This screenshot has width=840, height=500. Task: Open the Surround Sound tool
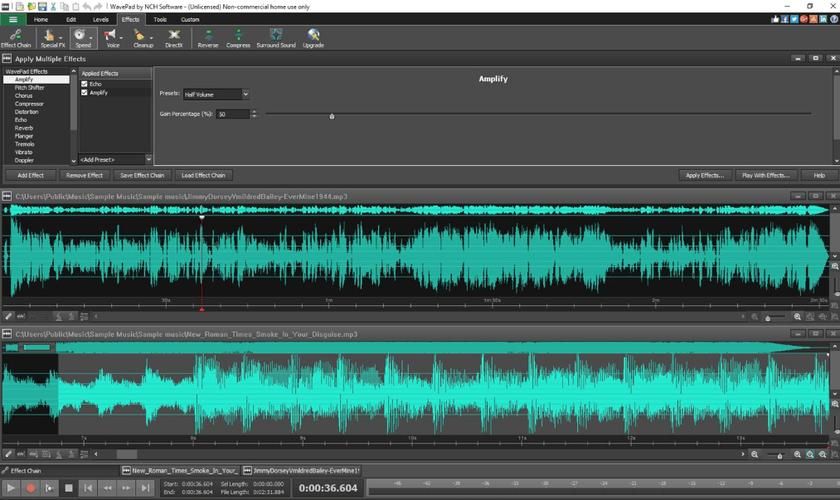[x=276, y=39]
